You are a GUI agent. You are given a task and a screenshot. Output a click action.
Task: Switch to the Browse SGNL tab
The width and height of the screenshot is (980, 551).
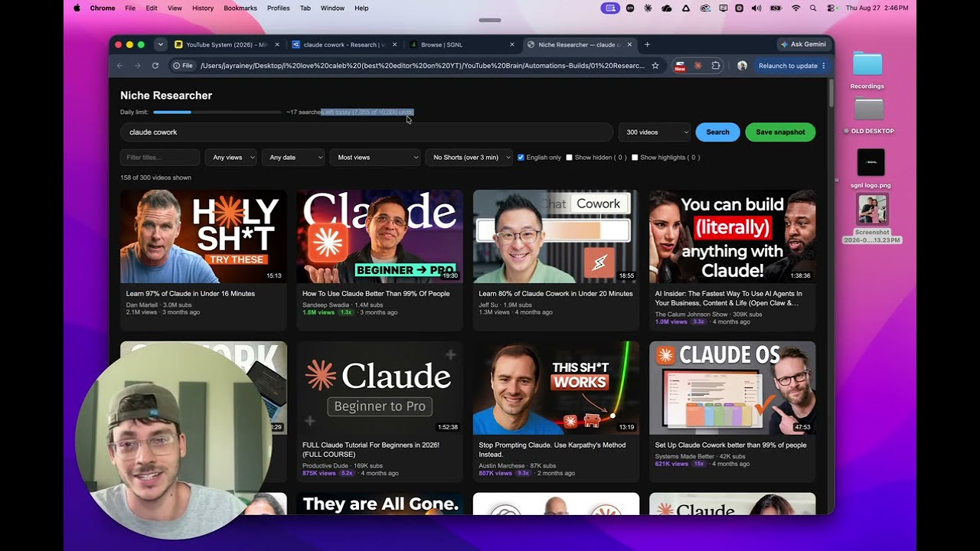pyautogui.click(x=462, y=44)
